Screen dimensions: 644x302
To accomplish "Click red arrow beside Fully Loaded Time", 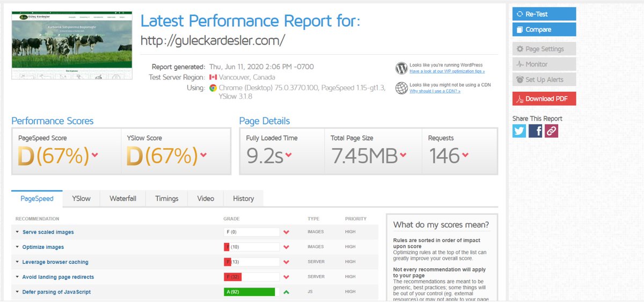I will [288, 156].
